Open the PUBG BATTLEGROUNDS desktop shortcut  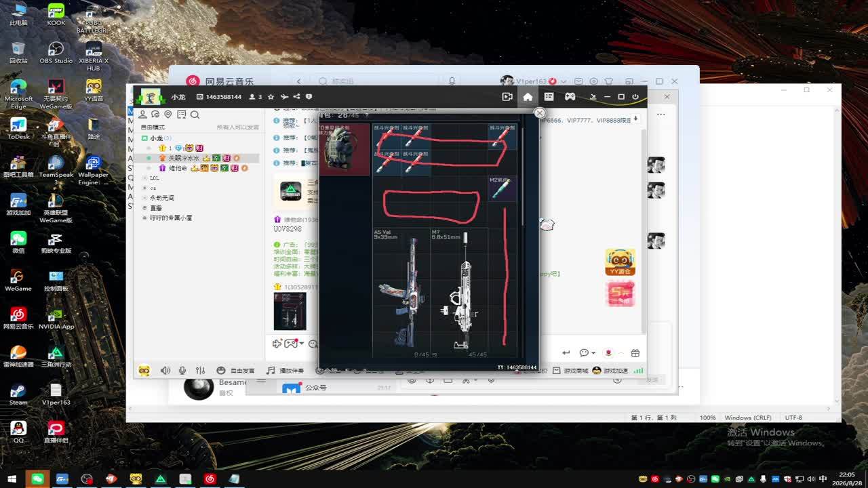tap(94, 19)
